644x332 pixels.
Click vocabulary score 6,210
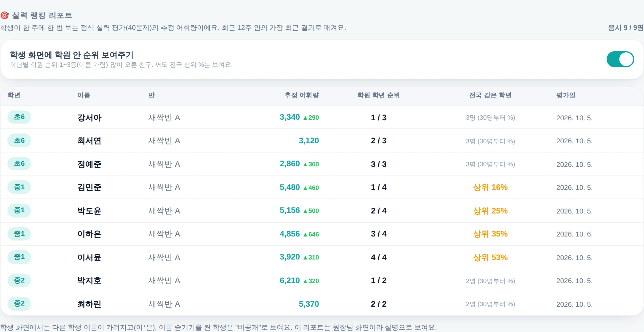tap(290, 281)
